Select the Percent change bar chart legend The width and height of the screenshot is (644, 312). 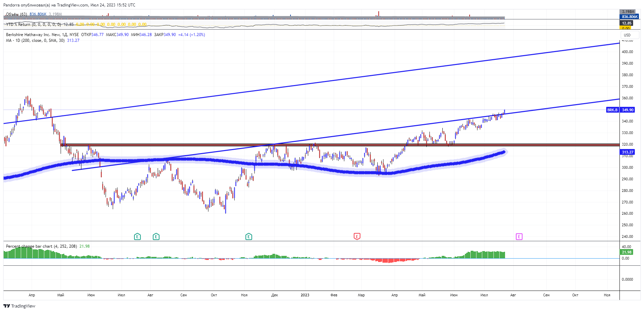point(41,246)
